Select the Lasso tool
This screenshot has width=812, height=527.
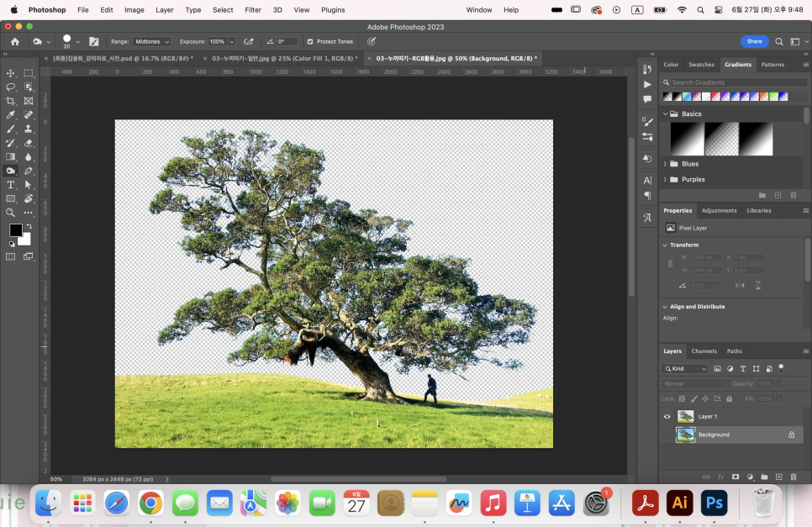coord(11,87)
